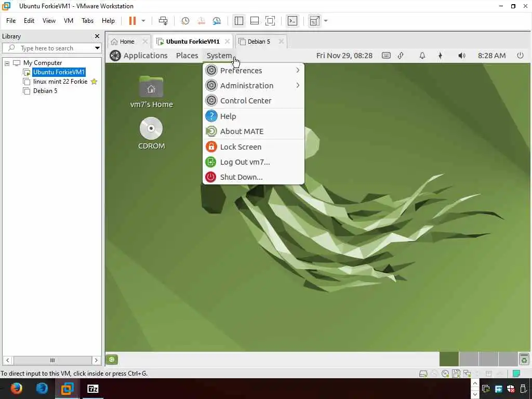Click the volume speaker icon
The width and height of the screenshot is (532, 399).
[461, 56]
